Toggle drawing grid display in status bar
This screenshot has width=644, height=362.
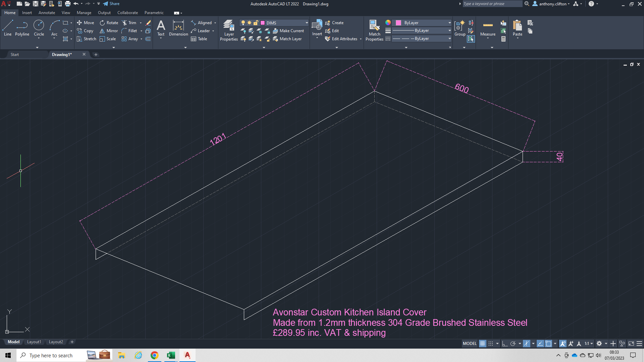pyautogui.click(x=482, y=344)
